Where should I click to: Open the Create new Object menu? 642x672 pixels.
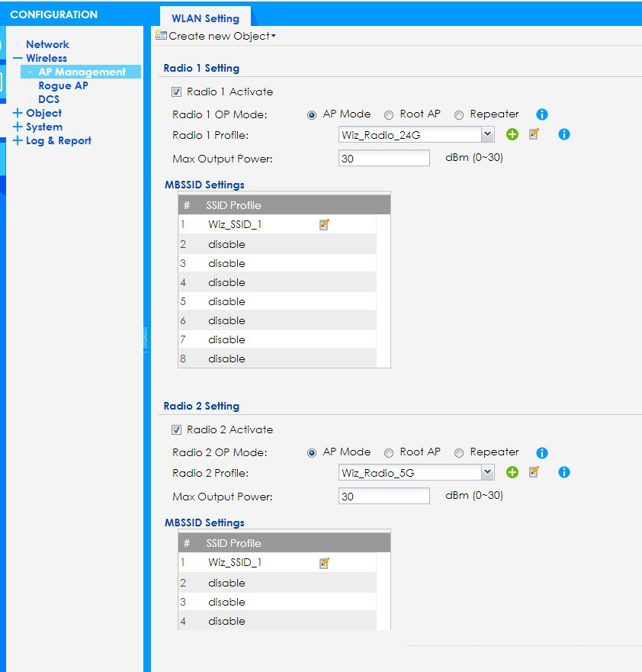[x=222, y=36]
